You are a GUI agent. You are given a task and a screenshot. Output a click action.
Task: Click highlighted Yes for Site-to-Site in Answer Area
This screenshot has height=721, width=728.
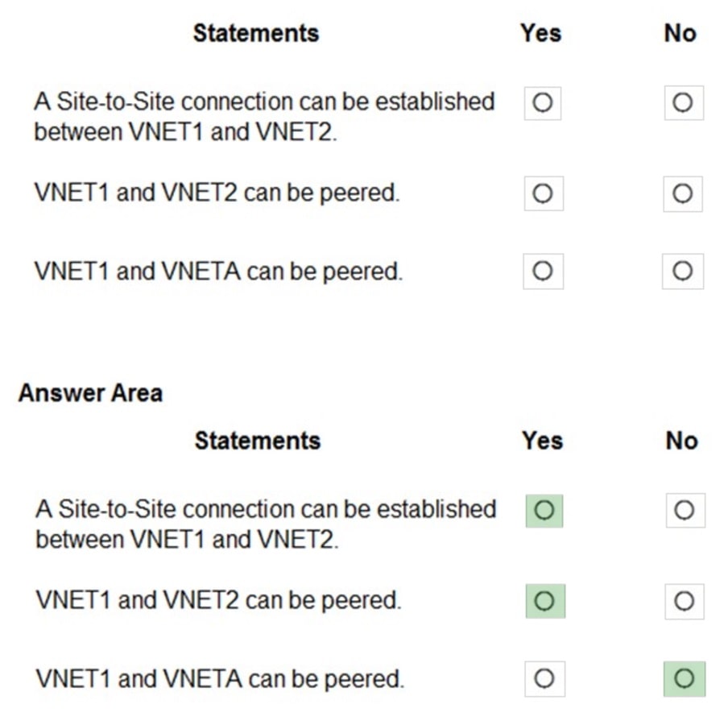[544, 511]
